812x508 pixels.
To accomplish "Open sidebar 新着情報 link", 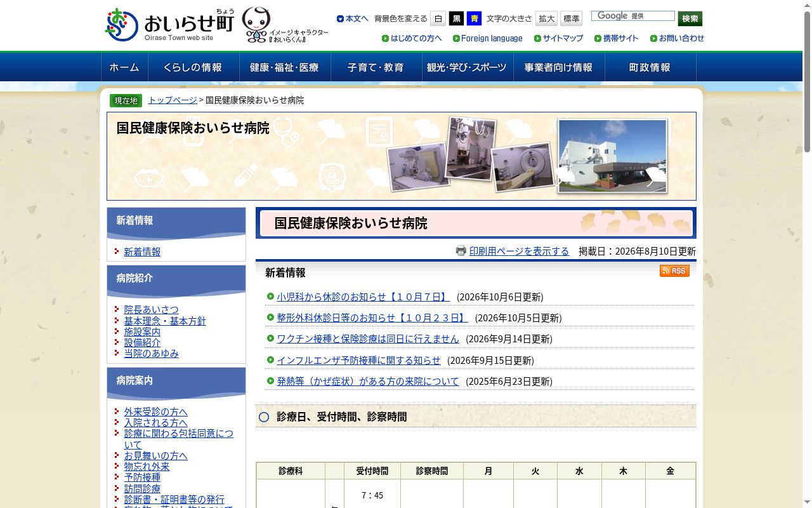I will point(142,252).
